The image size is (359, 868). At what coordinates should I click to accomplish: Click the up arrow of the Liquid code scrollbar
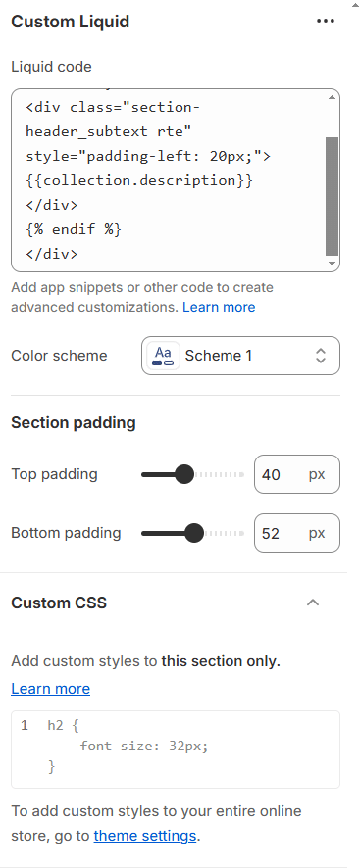332,97
